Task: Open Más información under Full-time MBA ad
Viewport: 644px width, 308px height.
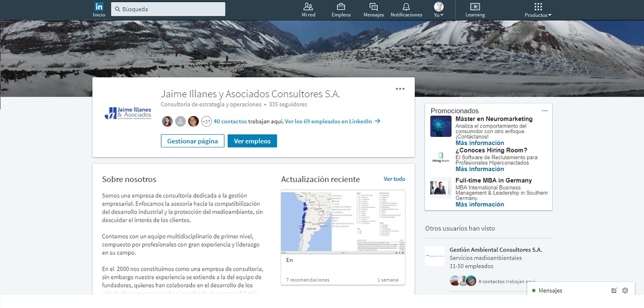Action: click(480, 204)
